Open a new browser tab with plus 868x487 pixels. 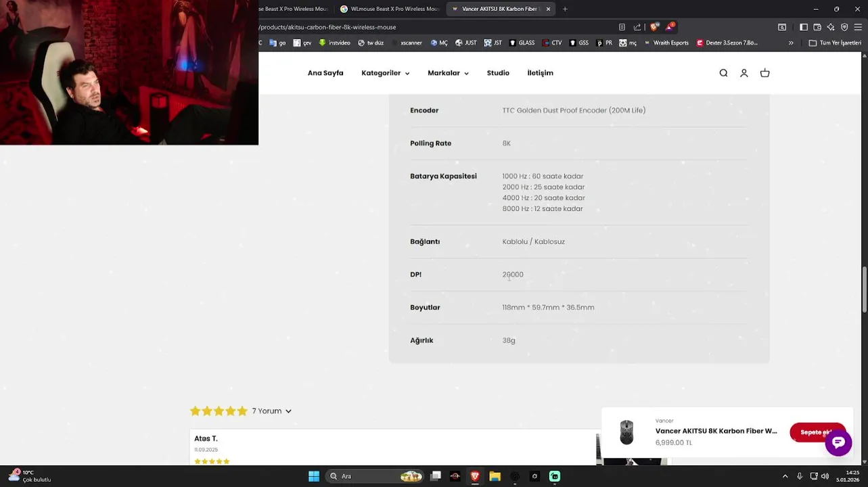click(565, 9)
